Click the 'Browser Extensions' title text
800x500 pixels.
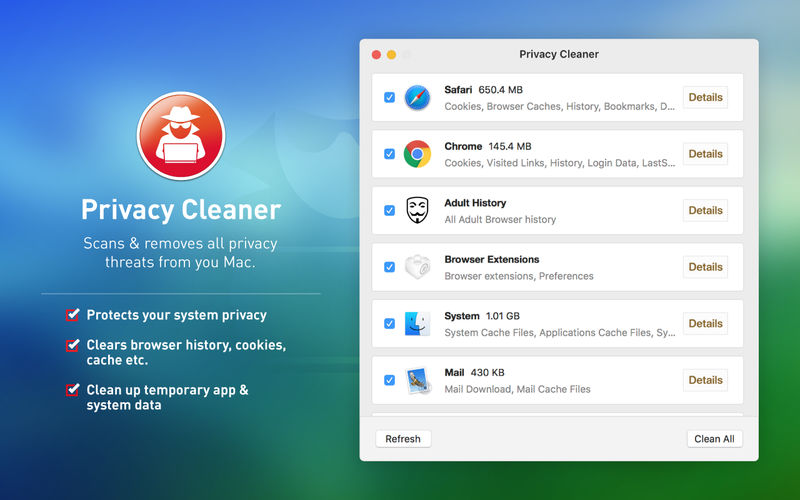(x=492, y=260)
